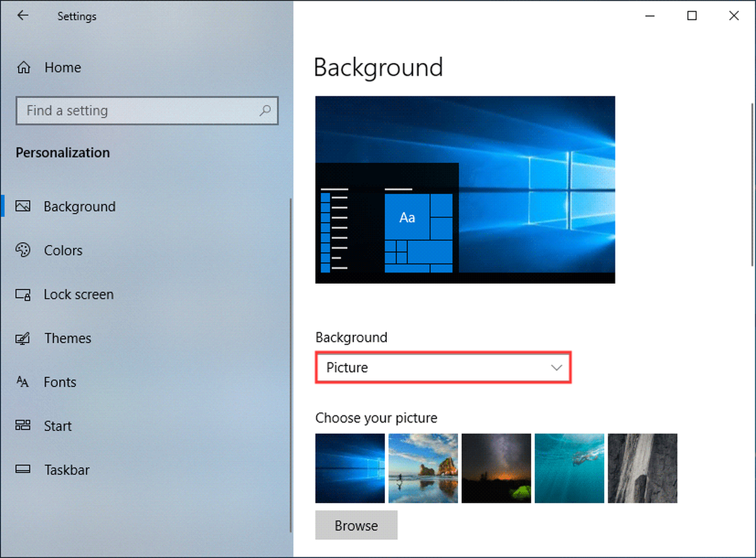
Task: Click the Colors palette icon
Action: pyautogui.click(x=23, y=250)
